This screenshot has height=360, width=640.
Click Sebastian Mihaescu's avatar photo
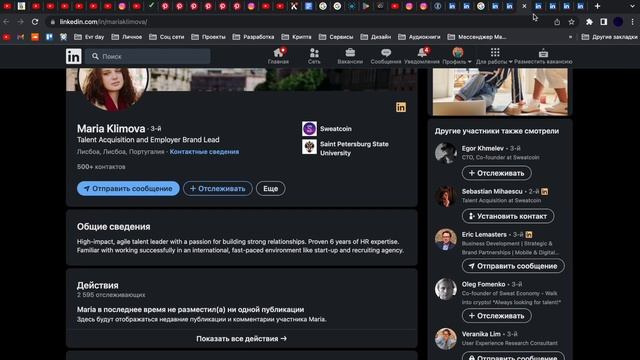[446, 196]
